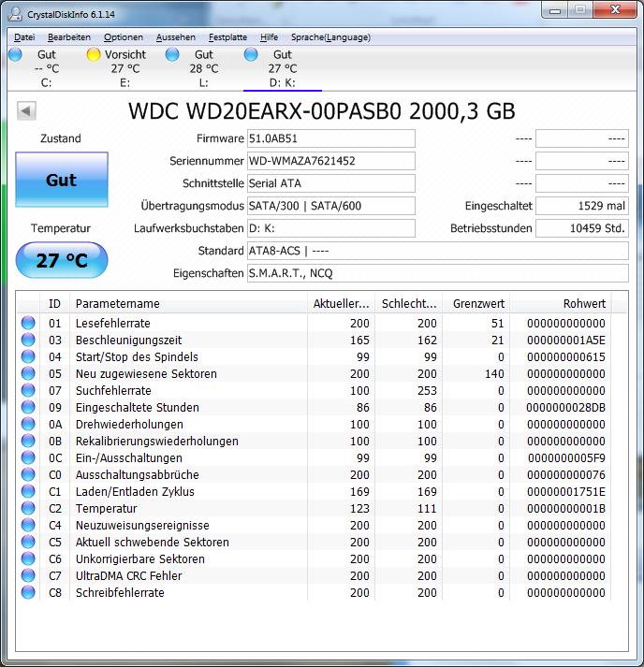Click the Laufwerksbuchstaben field
This screenshot has height=667, width=644.
pyautogui.click(x=331, y=228)
